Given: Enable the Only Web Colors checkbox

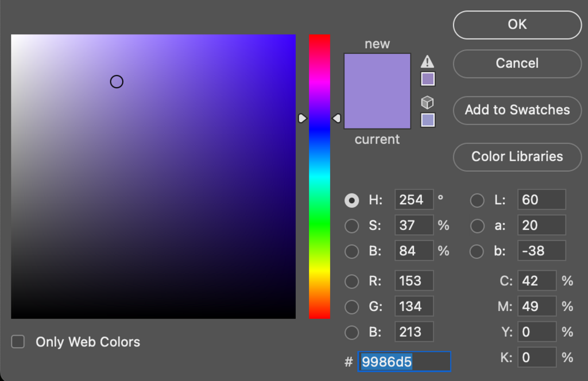Looking at the screenshot, I should [x=18, y=341].
